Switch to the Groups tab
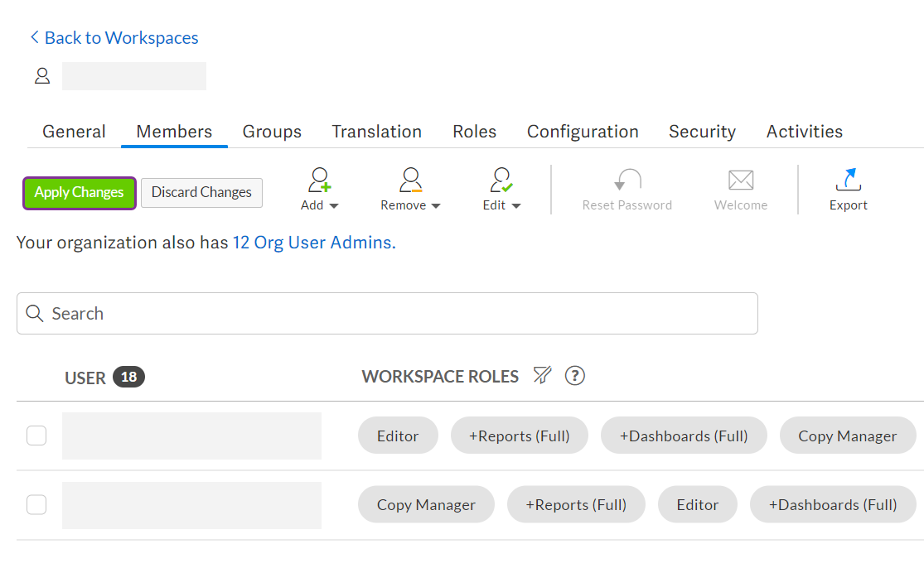The width and height of the screenshot is (924, 568). [272, 131]
